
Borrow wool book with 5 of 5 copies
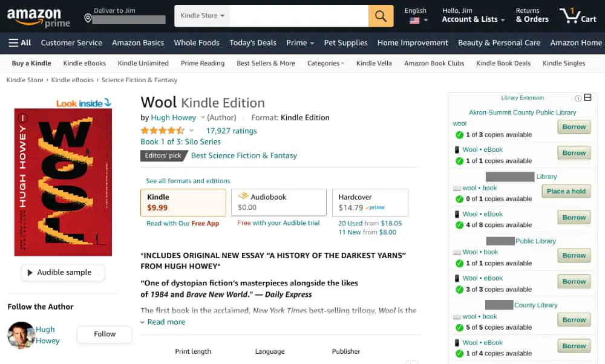point(574,320)
